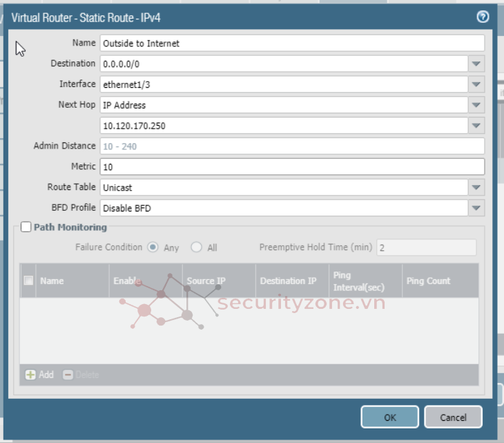Viewport: 504px width, 443px height.
Task: Click the Delete minus icon
Action: (x=68, y=375)
